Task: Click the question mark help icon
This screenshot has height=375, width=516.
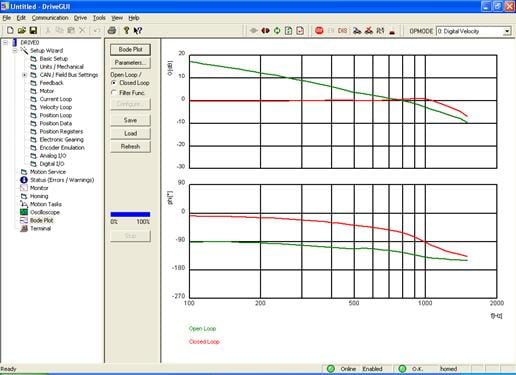Action: (126, 31)
